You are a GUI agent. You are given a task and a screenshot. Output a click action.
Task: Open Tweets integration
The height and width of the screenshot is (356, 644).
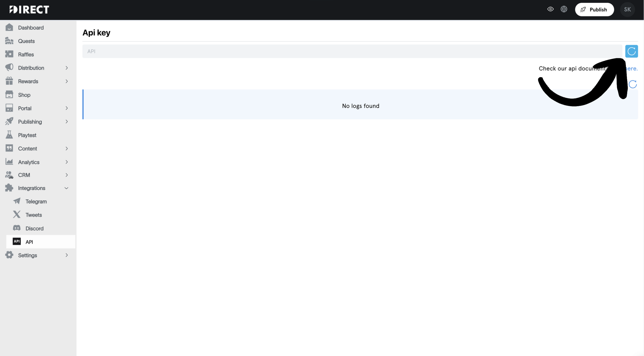coord(34,215)
